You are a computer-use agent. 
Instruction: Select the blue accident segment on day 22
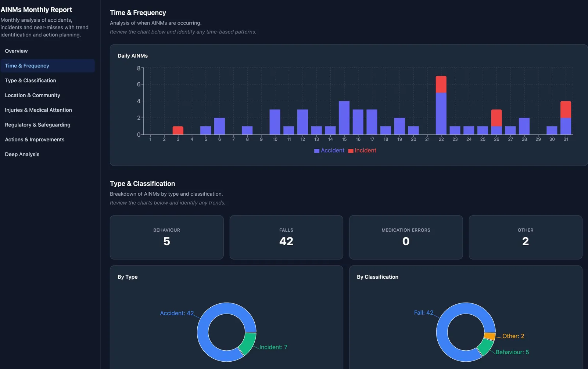pos(441,114)
